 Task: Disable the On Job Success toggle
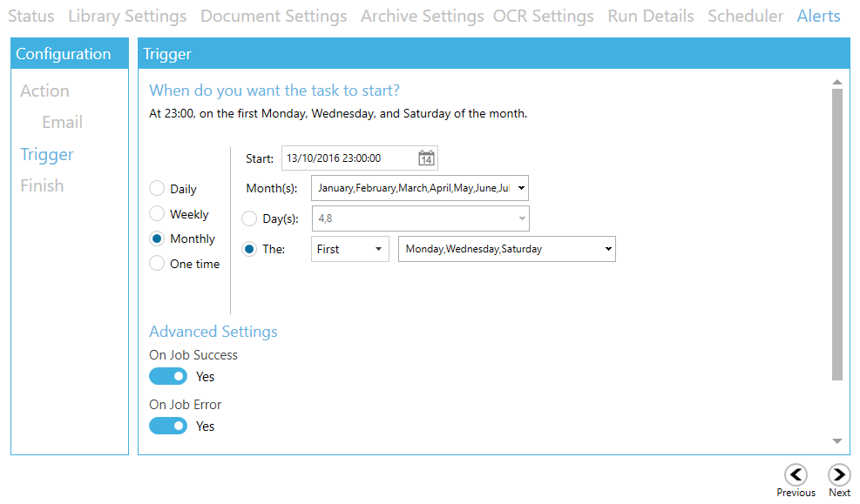[x=168, y=376]
